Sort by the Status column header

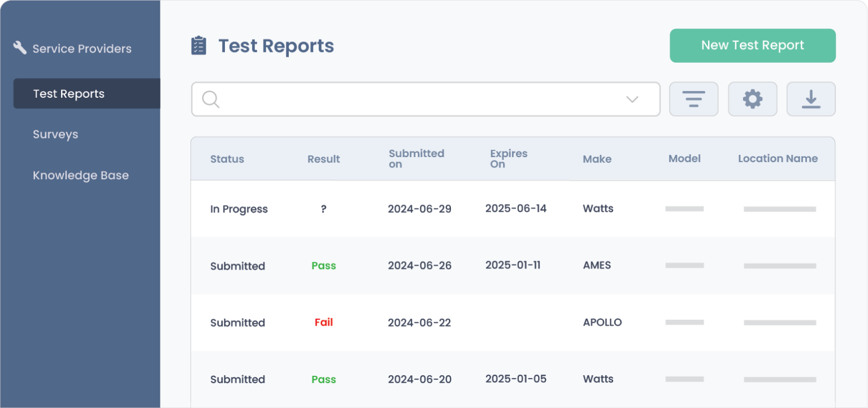pyautogui.click(x=227, y=159)
